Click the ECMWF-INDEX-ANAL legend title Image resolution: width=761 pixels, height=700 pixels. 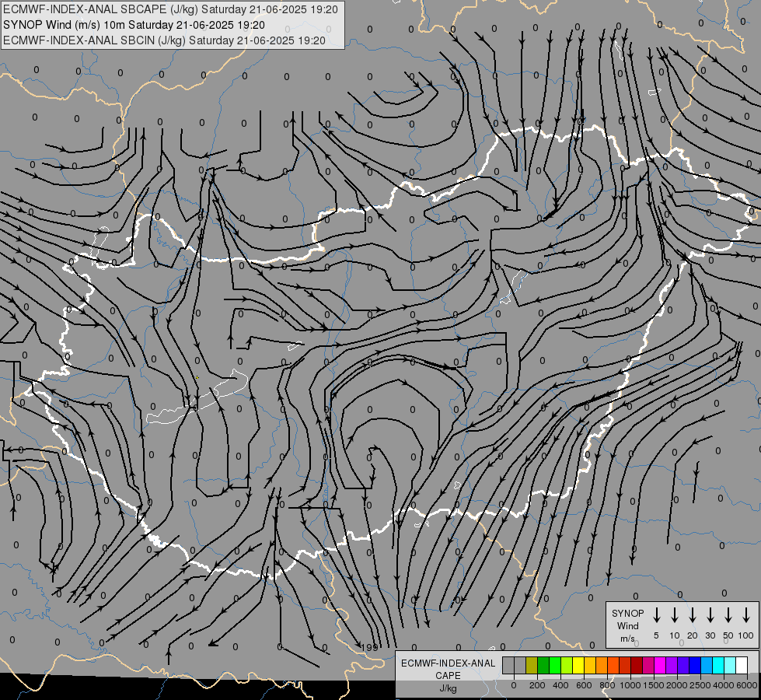pos(448,663)
